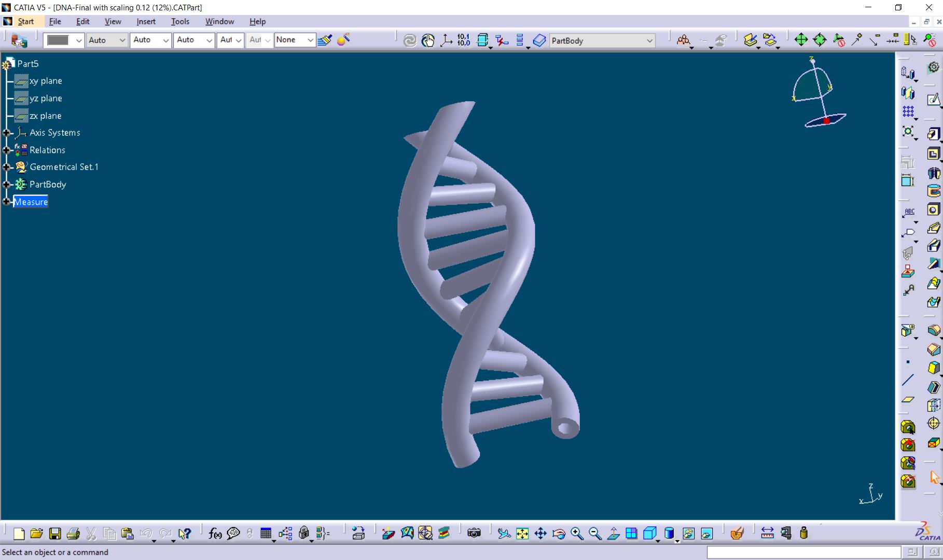Select the yz plane in the tree
943x560 pixels.
pos(46,99)
